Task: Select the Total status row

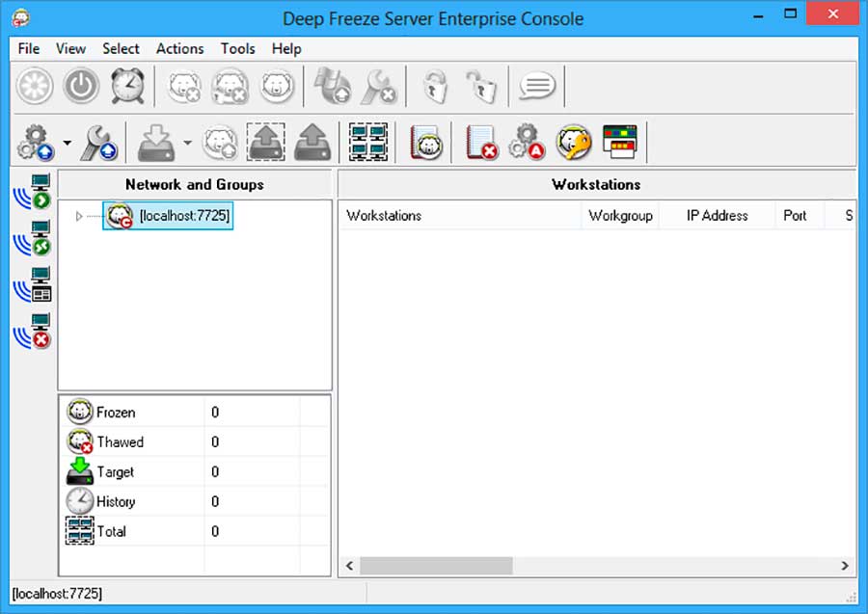Action: pyautogui.click(x=195, y=531)
